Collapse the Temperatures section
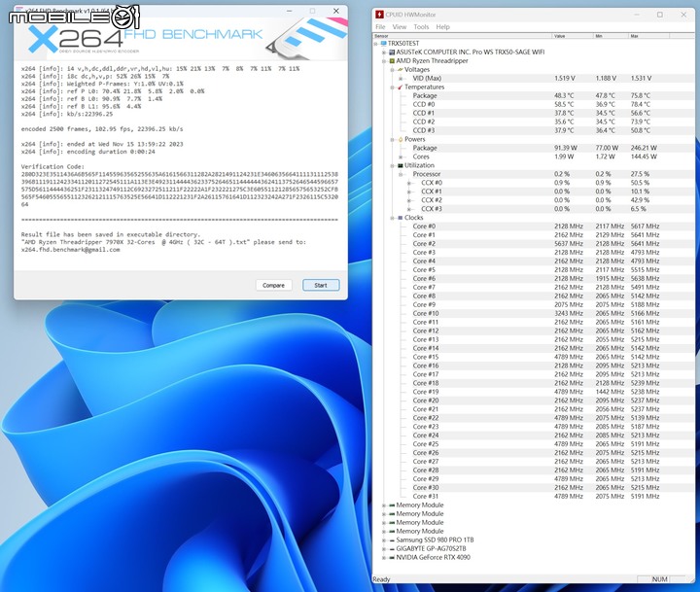The width and height of the screenshot is (700, 592). (393, 87)
